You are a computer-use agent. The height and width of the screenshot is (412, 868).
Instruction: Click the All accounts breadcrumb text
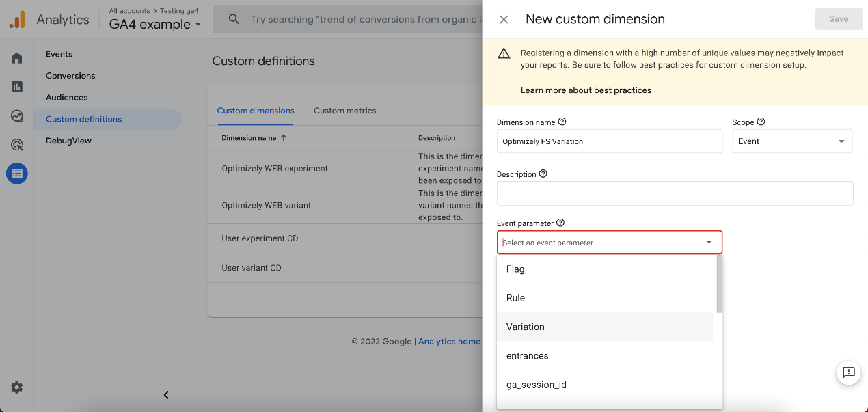[130, 11]
